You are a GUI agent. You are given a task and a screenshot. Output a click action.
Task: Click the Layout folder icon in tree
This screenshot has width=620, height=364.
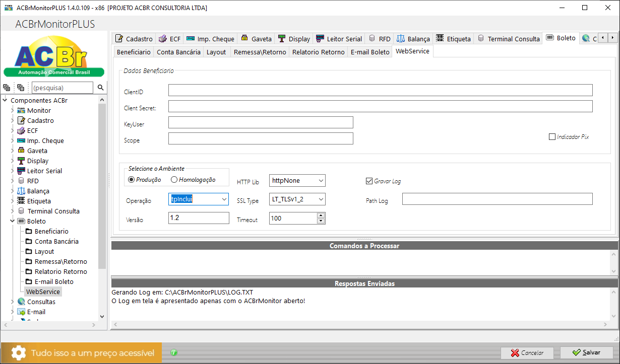pos(29,251)
